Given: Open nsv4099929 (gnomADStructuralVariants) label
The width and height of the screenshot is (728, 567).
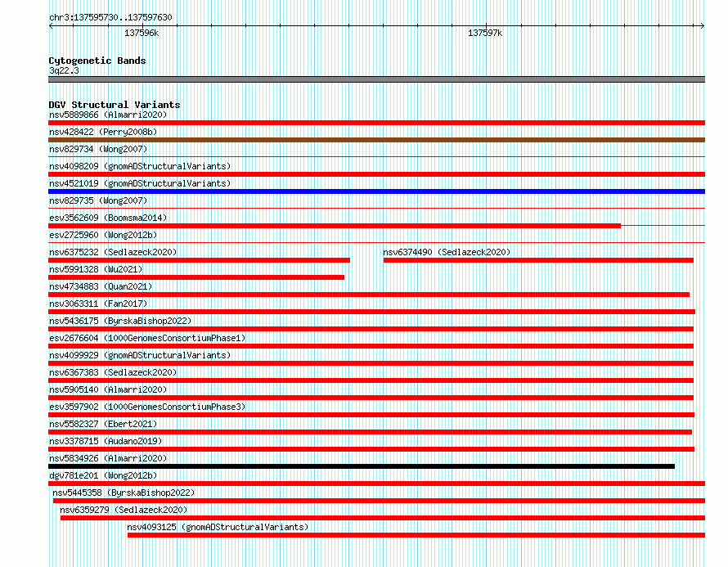Looking at the screenshot, I should [x=140, y=355].
